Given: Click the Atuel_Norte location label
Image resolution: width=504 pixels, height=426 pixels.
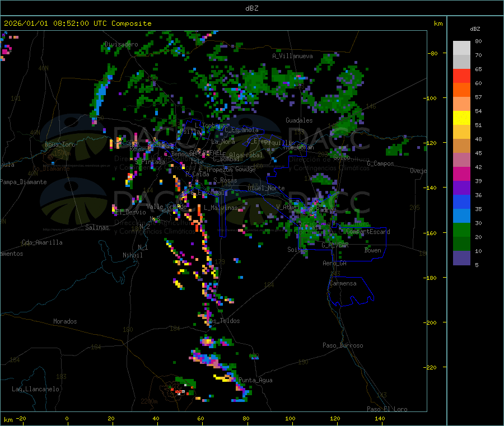Looking at the screenshot, I should [x=266, y=188].
